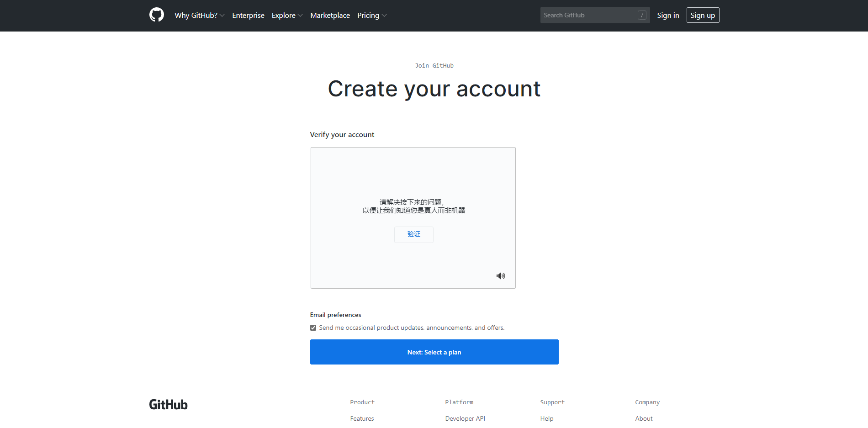Screen dimensions: 868x428
Task: Click the GitHub octocat logo in the header
Action: click(x=157, y=15)
